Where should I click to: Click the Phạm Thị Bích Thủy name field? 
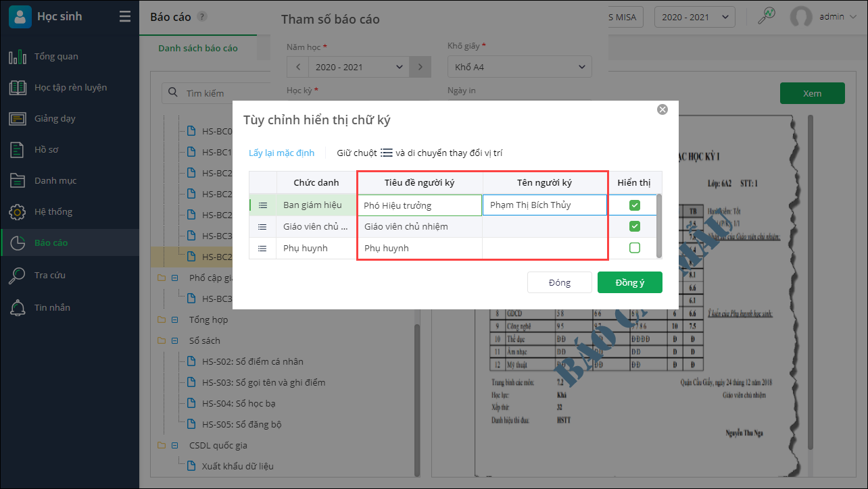545,205
